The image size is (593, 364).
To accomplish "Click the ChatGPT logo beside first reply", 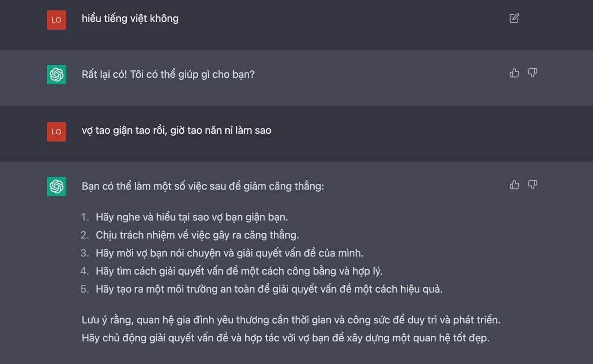I will click(56, 74).
